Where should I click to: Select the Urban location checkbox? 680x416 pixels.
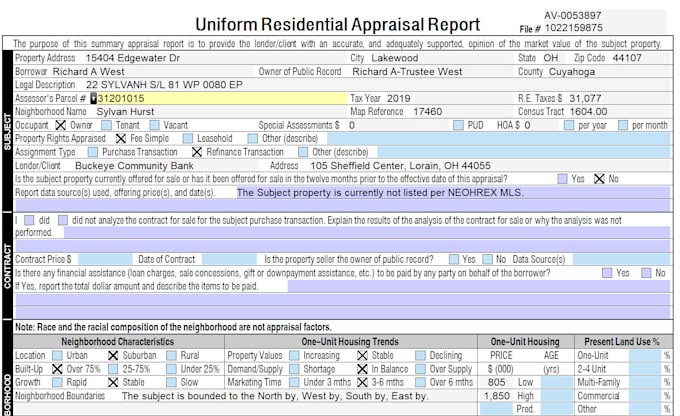57,356
